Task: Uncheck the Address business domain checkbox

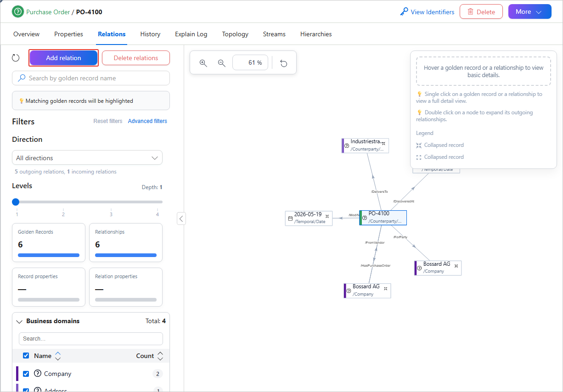Action: [x=26, y=391]
